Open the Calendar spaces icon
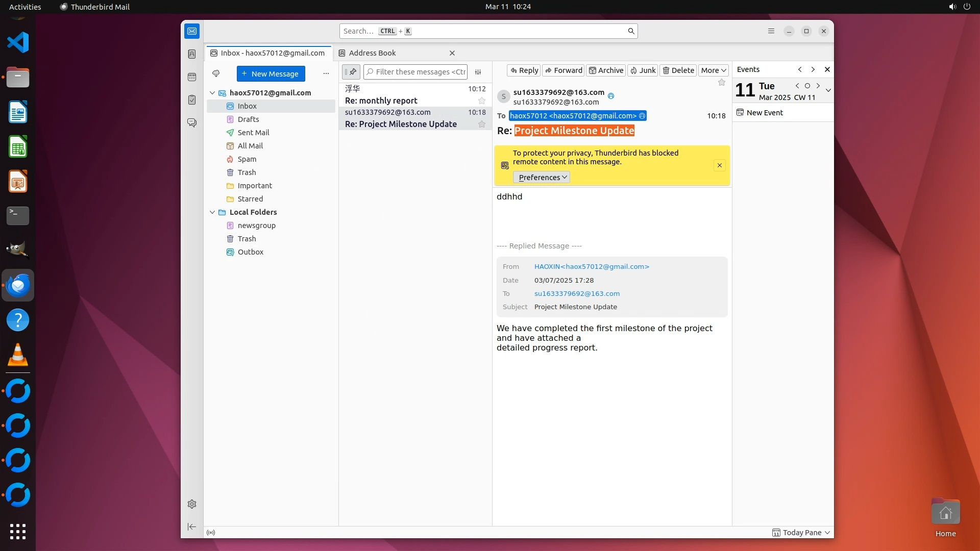Viewport: 980px width, 551px height. 192,77
